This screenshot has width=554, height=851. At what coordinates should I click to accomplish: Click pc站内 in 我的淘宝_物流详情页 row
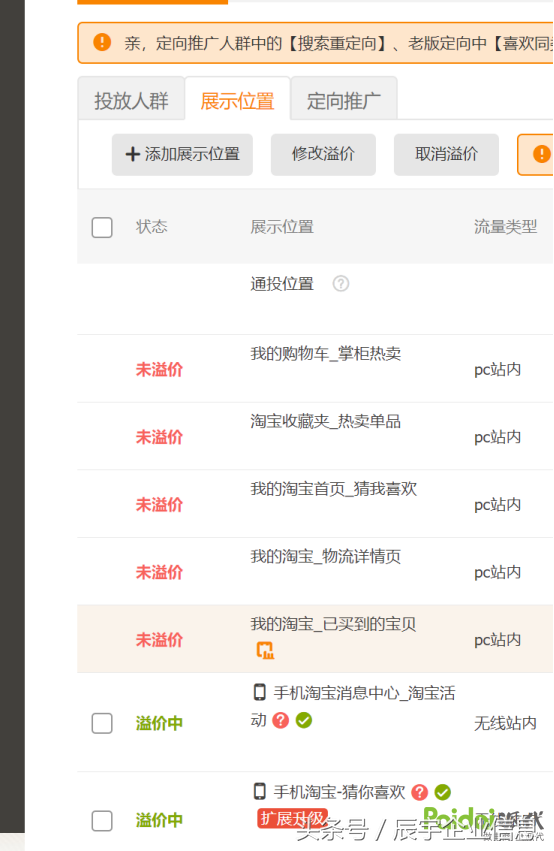tap(498, 572)
